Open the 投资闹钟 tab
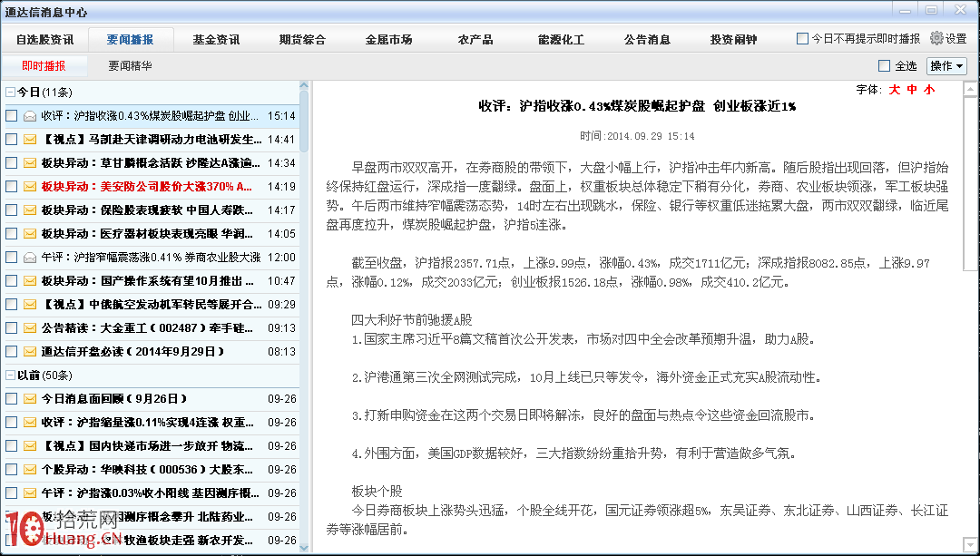Image resolution: width=980 pixels, height=556 pixels. [734, 39]
